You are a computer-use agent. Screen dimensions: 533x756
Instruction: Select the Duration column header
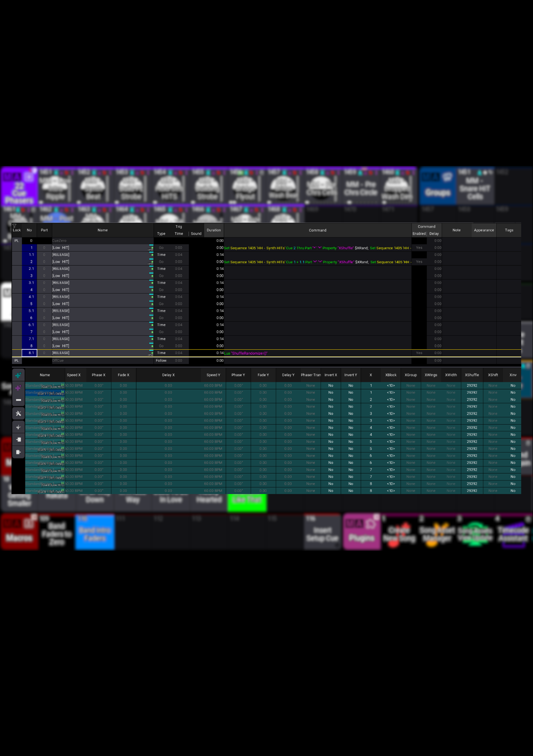click(214, 230)
